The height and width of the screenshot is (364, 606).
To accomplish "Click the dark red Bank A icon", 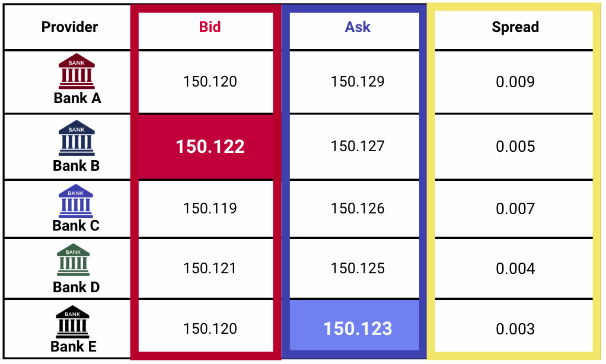I will click(76, 71).
